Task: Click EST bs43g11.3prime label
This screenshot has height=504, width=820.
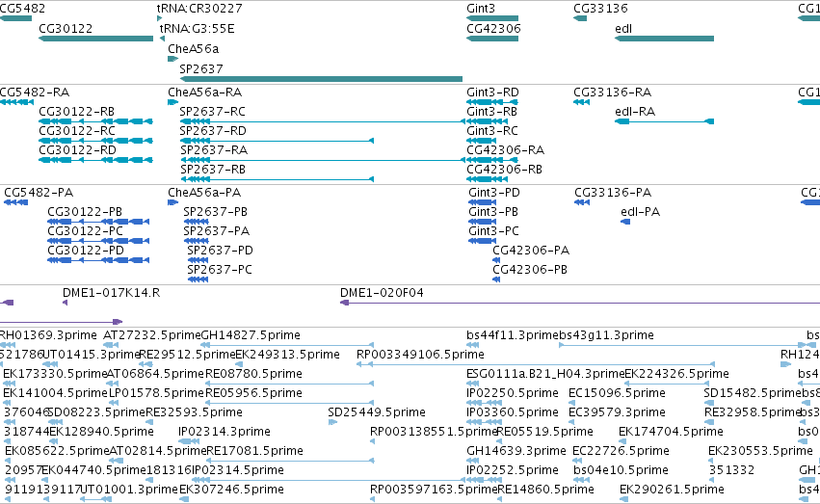Action: (607, 335)
